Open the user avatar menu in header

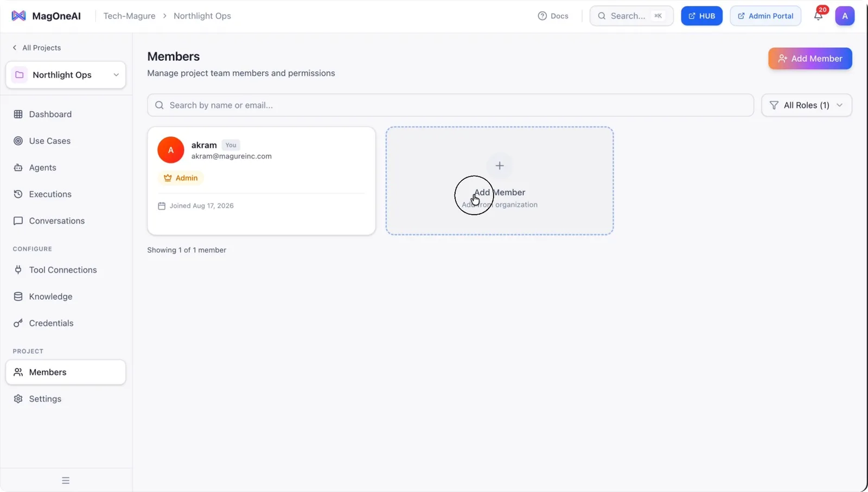pos(845,16)
